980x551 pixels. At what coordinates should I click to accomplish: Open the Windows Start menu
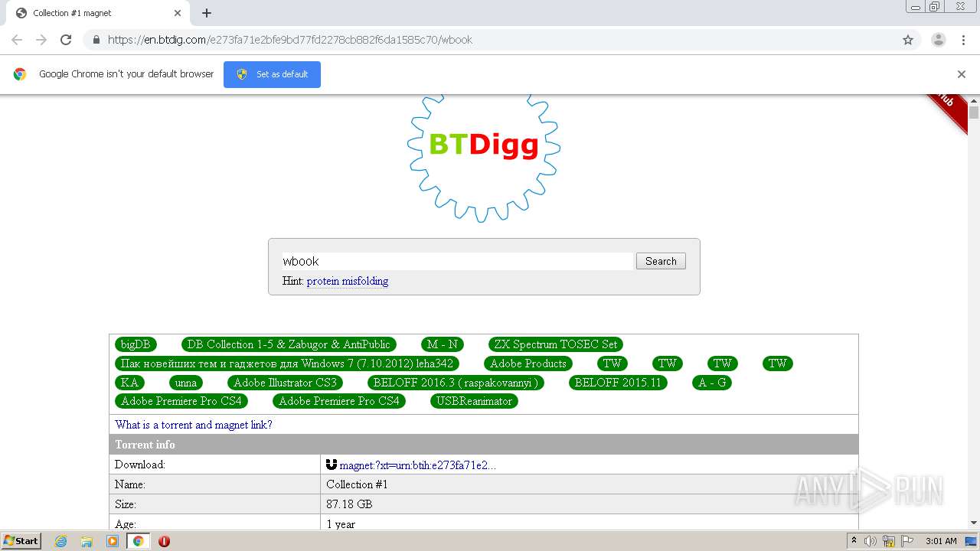click(x=21, y=540)
